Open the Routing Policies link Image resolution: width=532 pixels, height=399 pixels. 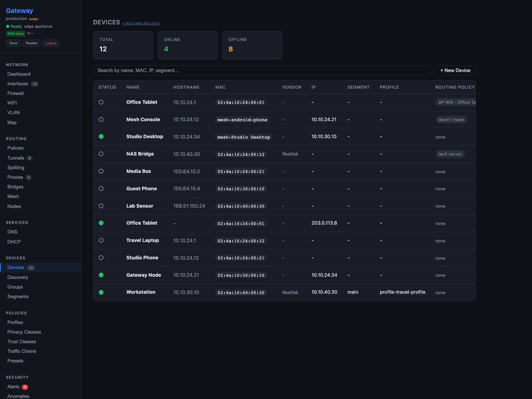pos(141,23)
